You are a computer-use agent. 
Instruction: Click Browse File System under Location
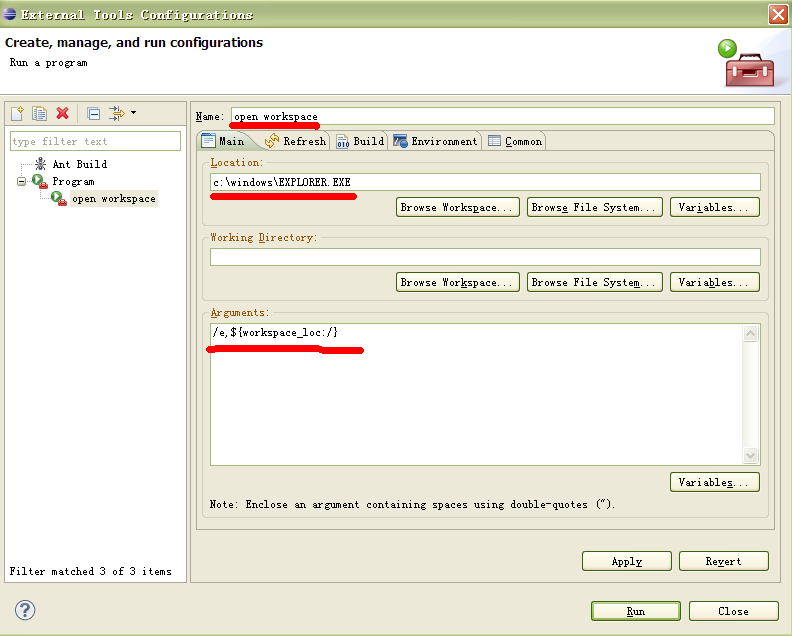pyautogui.click(x=595, y=207)
